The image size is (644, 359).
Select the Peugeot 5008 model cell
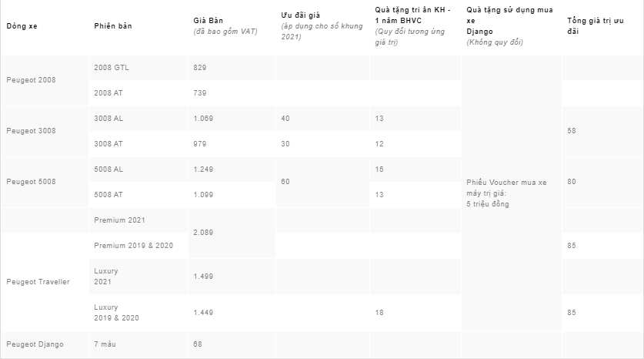(x=31, y=182)
